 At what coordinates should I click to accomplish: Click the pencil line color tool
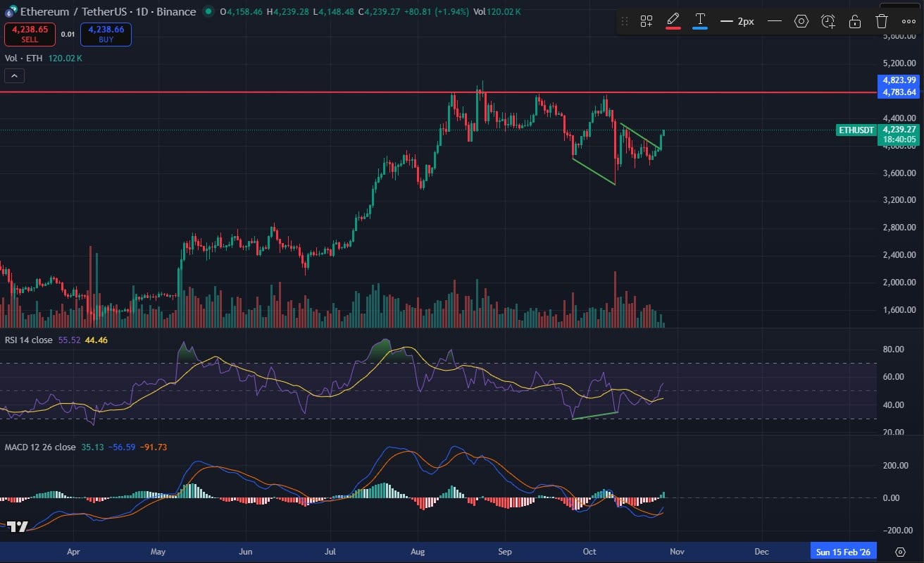[x=673, y=20]
